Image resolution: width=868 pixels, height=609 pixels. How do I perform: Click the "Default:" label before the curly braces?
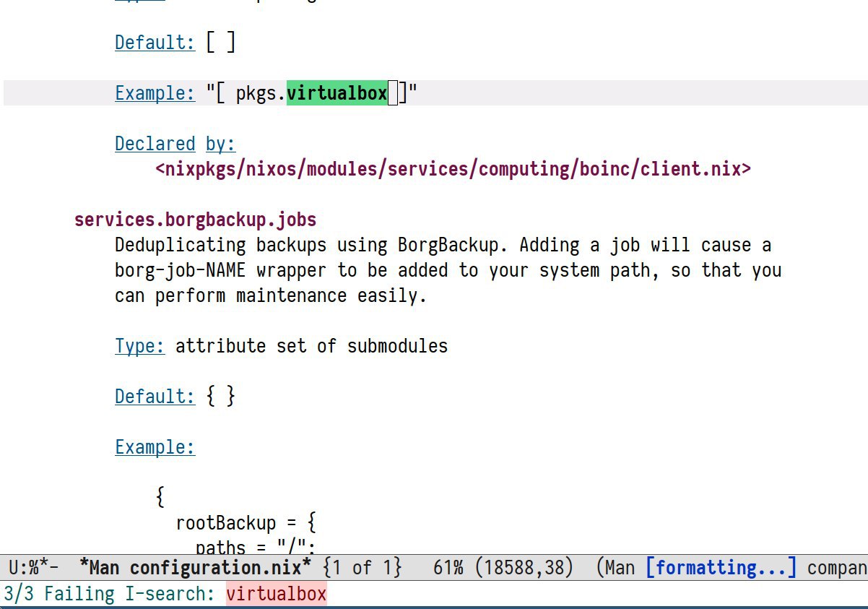[x=155, y=397]
